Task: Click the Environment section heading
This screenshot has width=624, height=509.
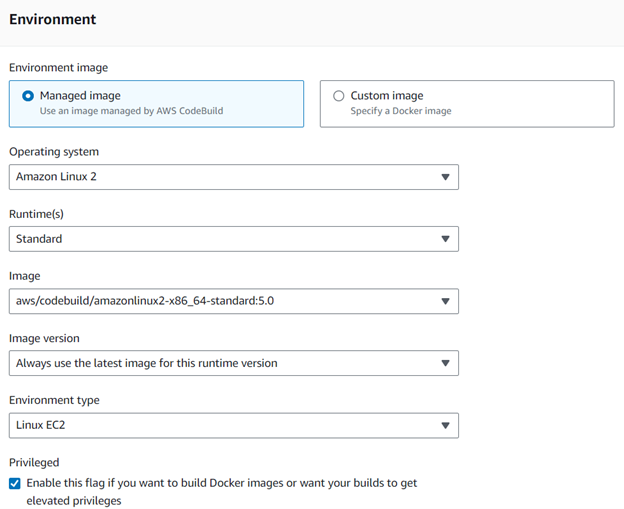Action: (x=52, y=19)
